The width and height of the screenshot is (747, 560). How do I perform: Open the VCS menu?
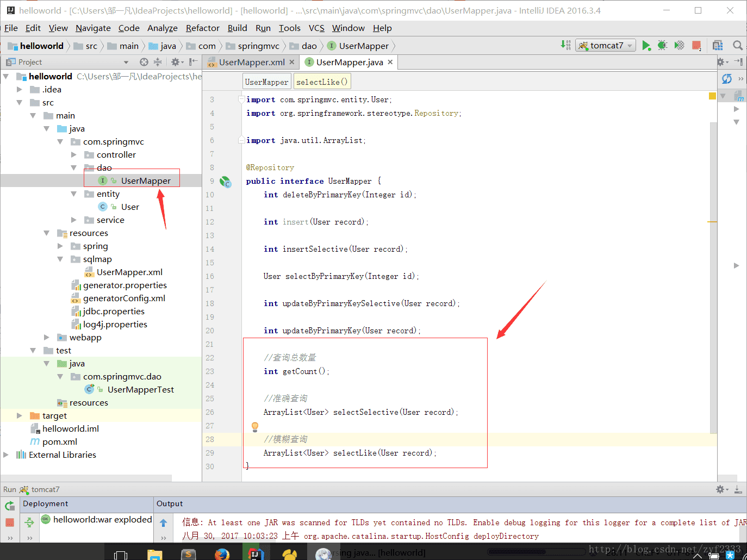[x=316, y=28]
